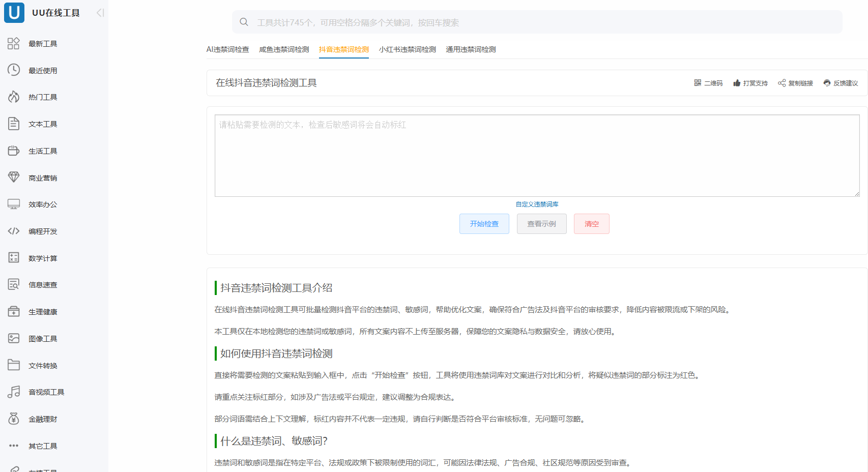Click the 生活工具 sidebar label
Screen dimensions: 868x472
point(43,151)
